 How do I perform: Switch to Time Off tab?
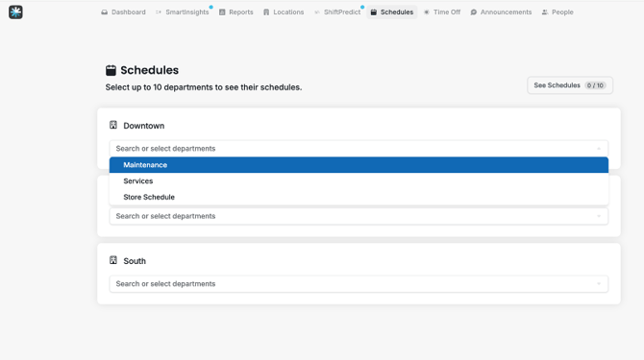(442, 12)
